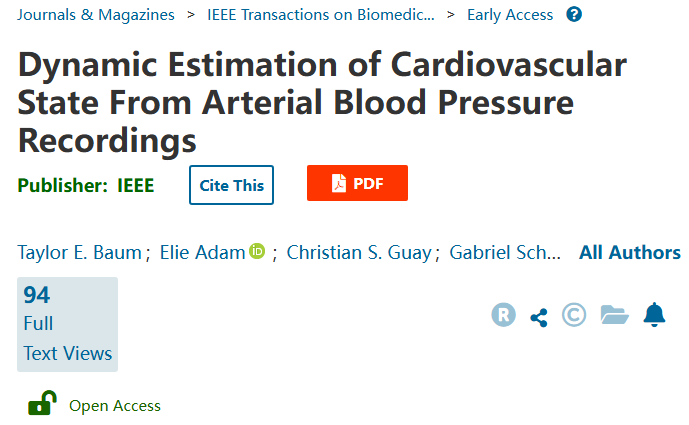Open IEEE Transactions on Biomedic... breadcrumb
Screen dimensions: 689x425
321,15
